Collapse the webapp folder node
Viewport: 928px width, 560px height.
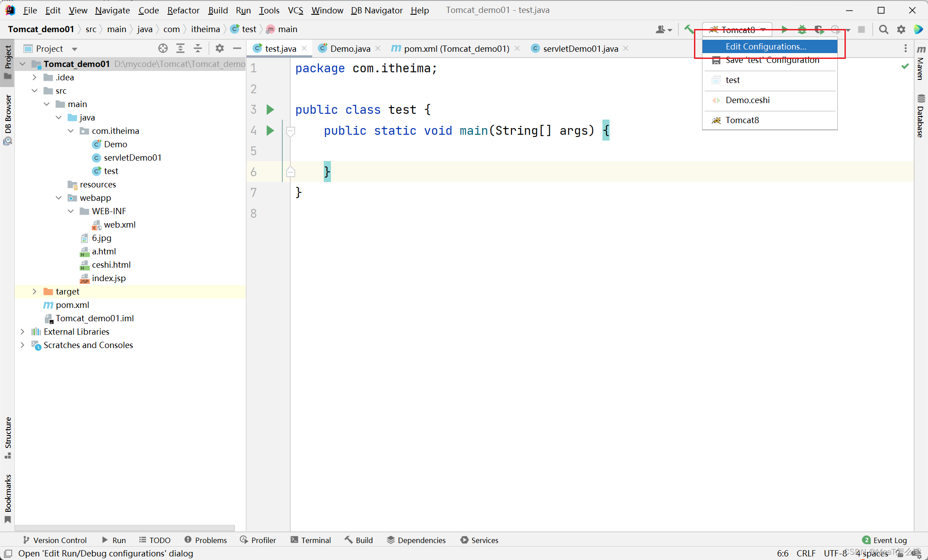[59, 198]
